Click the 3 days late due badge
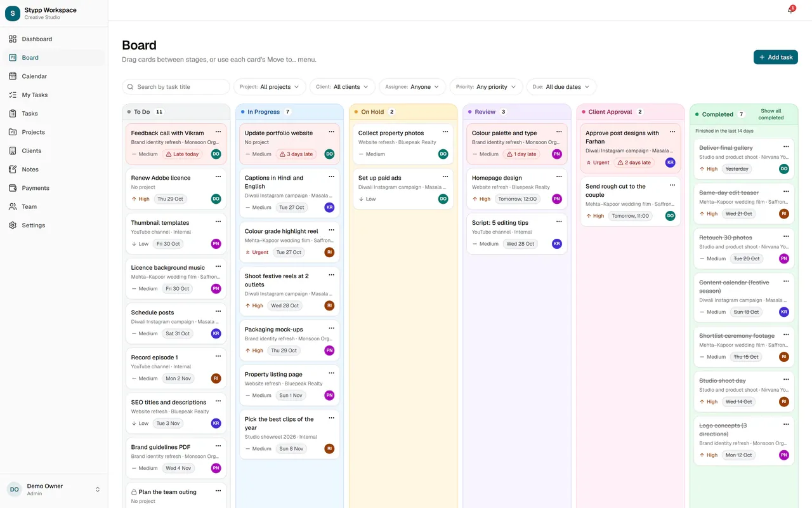The height and width of the screenshot is (508, 812). click(296, 154)
